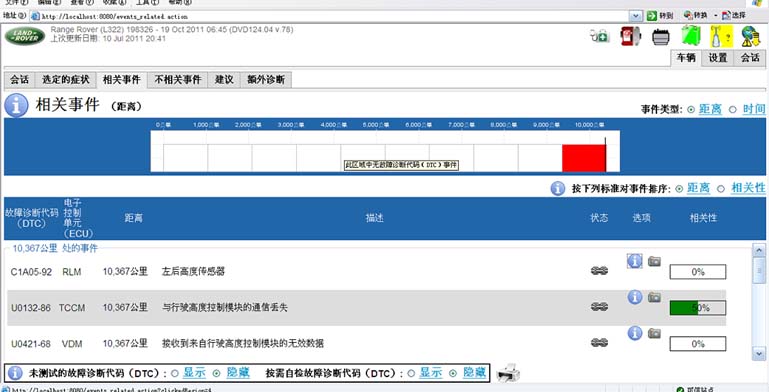
Task: Click the 10,367公里 处的事件 group header
Action: [55, 248]
